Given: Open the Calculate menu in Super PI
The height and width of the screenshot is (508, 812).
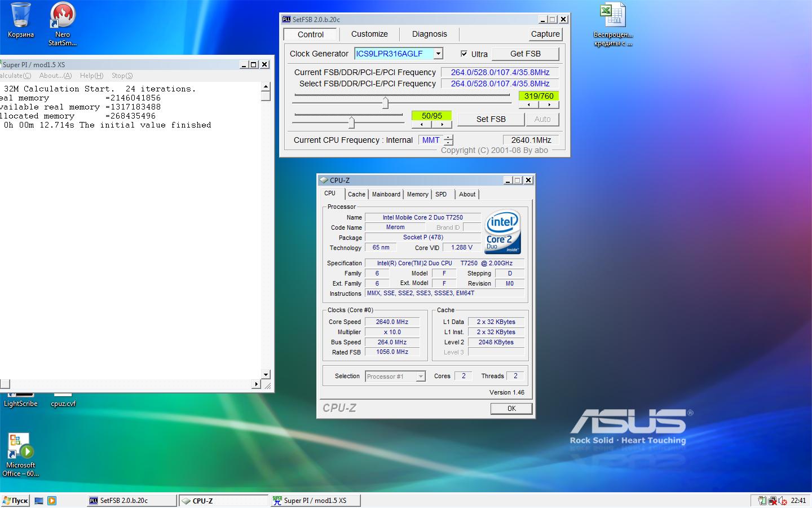Looking at the screenshot, I should pos(15,76).
